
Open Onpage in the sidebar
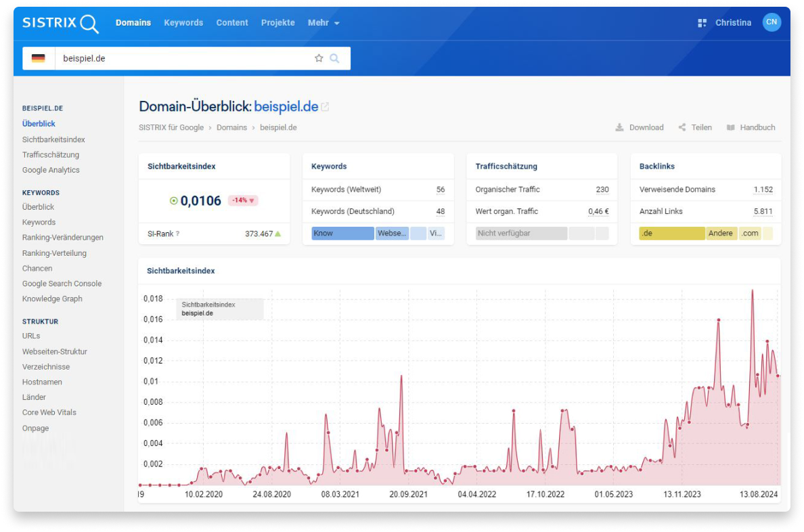[x=35, y=428]
